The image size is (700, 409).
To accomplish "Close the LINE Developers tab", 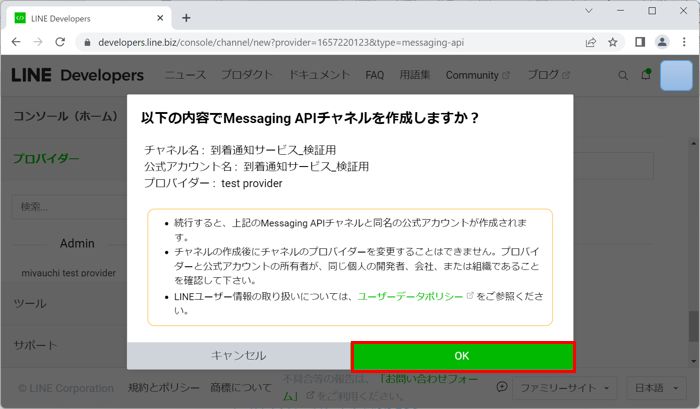I will [160, 18].
